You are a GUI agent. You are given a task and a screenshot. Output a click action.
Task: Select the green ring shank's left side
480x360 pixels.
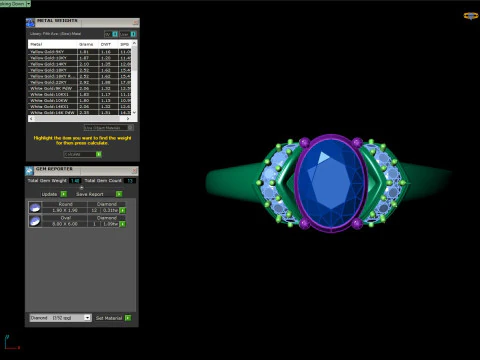tap(233, 182)
